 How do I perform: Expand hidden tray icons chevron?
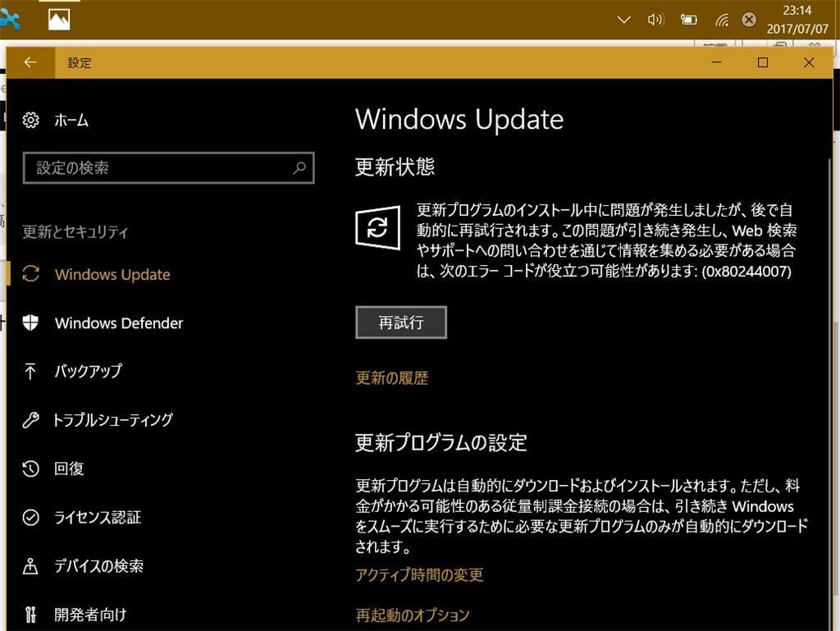[x=623, y=20]
